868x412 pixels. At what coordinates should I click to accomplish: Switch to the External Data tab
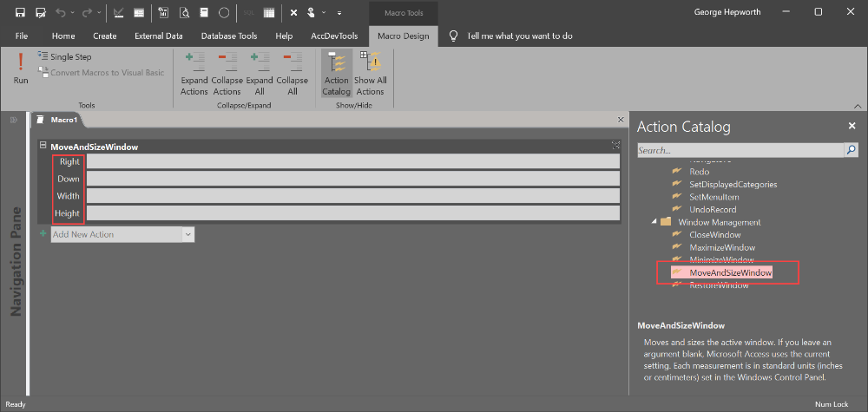click(x=159, y=36)
